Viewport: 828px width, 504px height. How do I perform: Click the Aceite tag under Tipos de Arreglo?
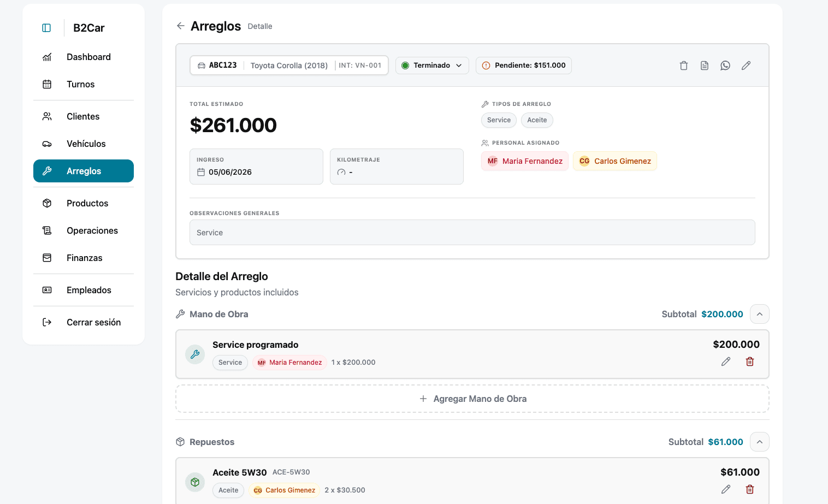(537, 120)
